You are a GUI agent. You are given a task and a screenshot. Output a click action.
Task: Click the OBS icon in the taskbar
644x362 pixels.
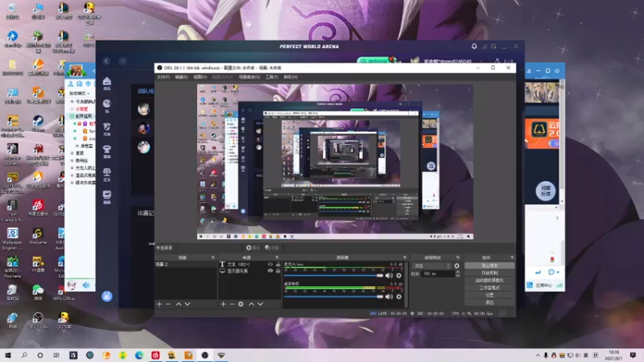(x=204, y=355)
